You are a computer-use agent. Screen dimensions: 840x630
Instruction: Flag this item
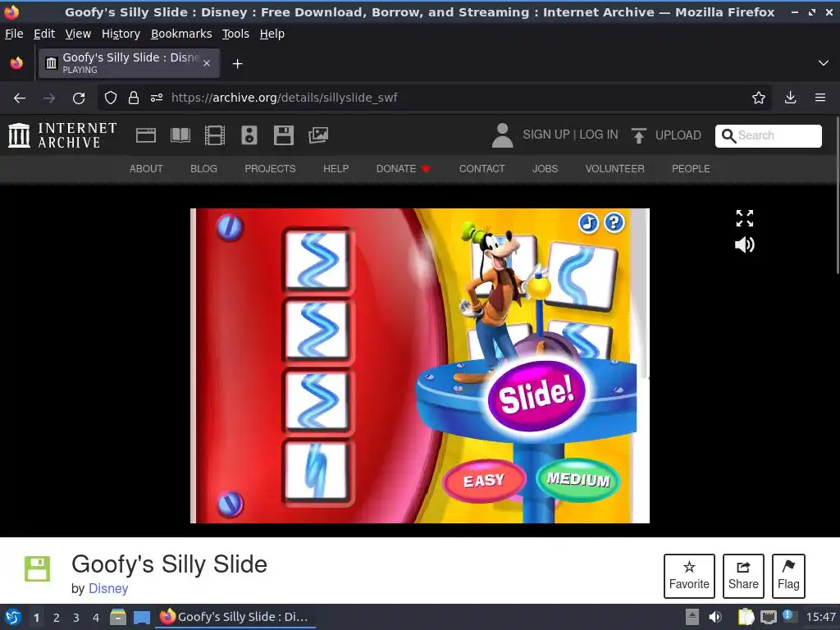[788, 576]
